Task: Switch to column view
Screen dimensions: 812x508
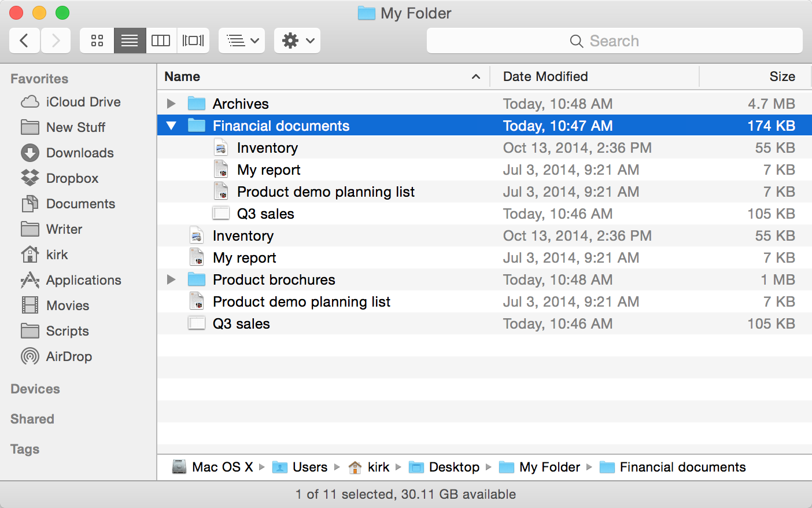Action: click(161, 41)
